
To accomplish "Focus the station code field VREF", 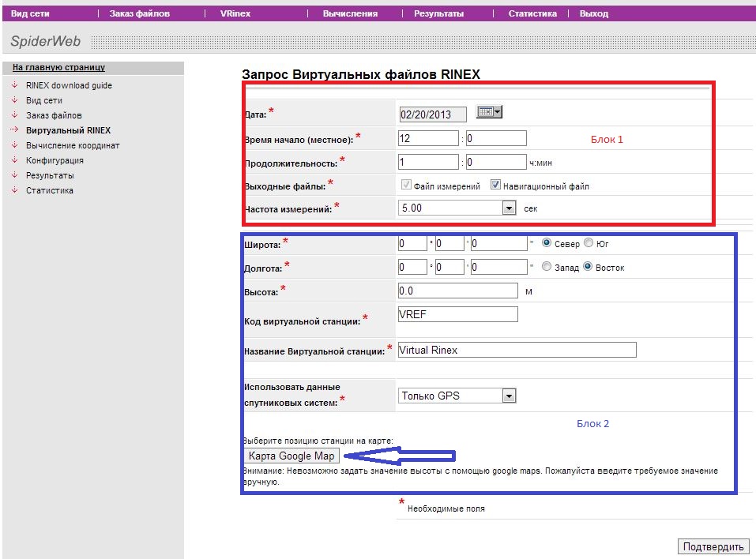I will (458, 314).
